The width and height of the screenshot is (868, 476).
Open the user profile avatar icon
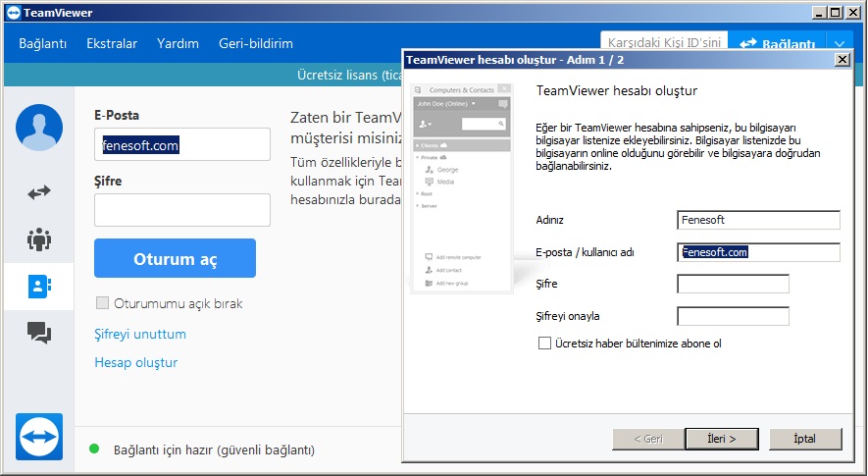(39, 128)
